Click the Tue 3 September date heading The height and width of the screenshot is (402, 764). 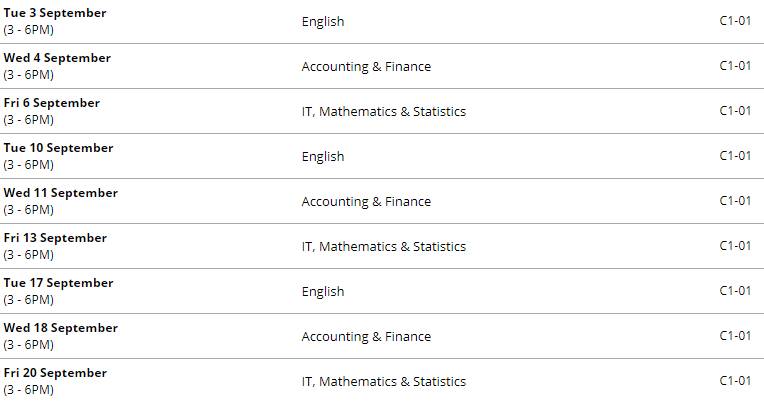(55, 13)
